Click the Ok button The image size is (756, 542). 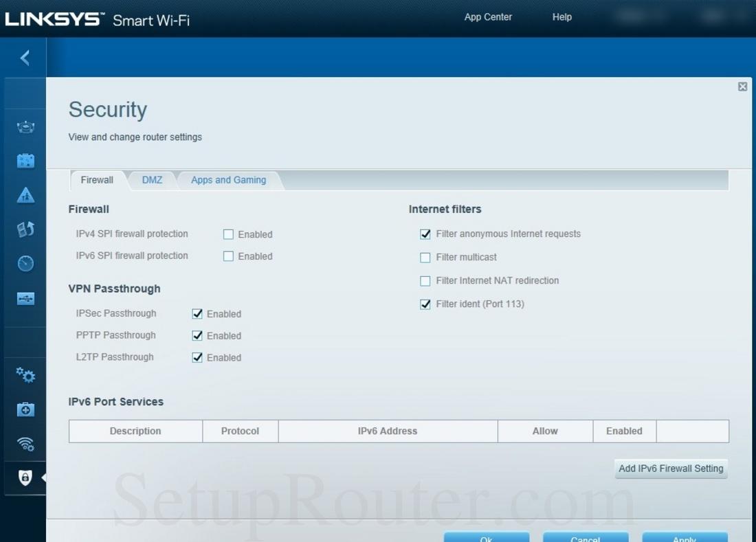pyautogui.click(x=487, y=537)
